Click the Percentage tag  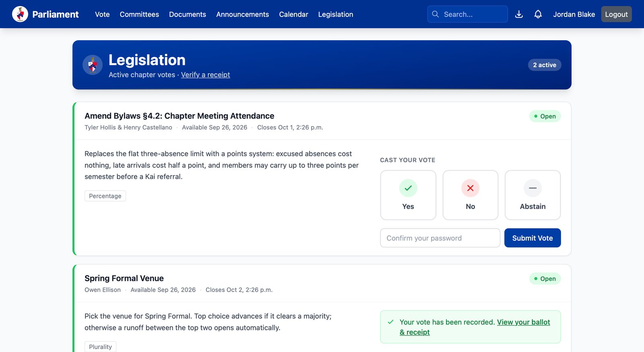[x=105, y=196]
